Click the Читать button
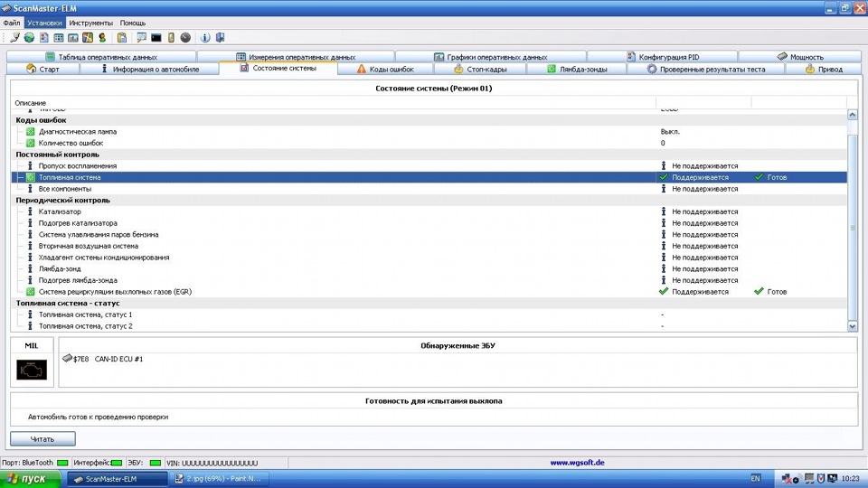The height and width of the screenshot is (488, 868). pos(42,439)
